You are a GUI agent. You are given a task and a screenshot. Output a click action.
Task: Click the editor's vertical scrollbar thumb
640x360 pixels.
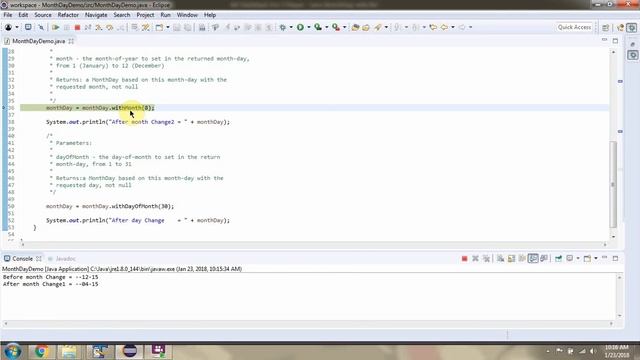pos(613,184)
